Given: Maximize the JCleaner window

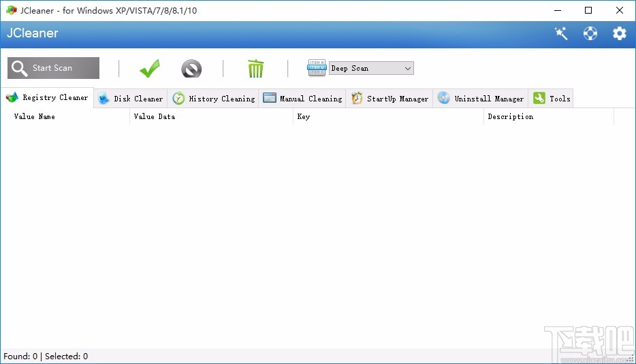Looking at the screenshot, I should (588, 10).
